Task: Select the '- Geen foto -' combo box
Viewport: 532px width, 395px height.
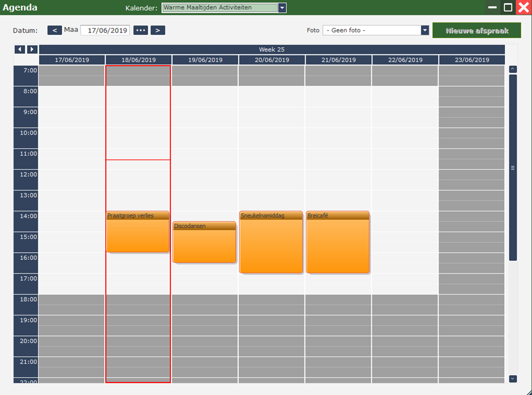Action: (x=371, y=30)
